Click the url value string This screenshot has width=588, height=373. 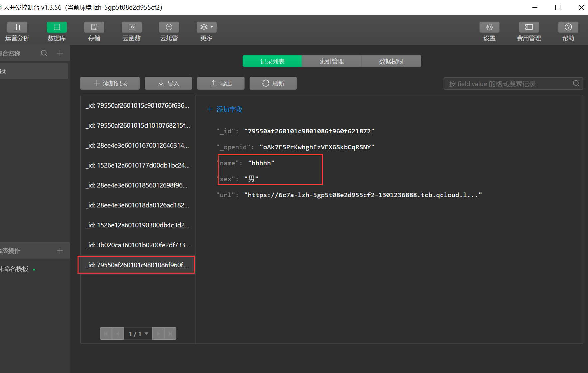coord(363,195)
